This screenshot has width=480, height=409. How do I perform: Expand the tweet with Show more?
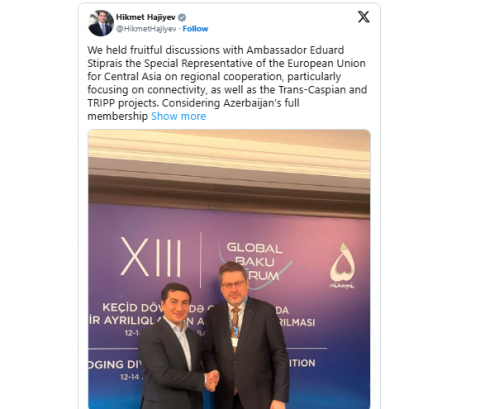coord(178,116)
